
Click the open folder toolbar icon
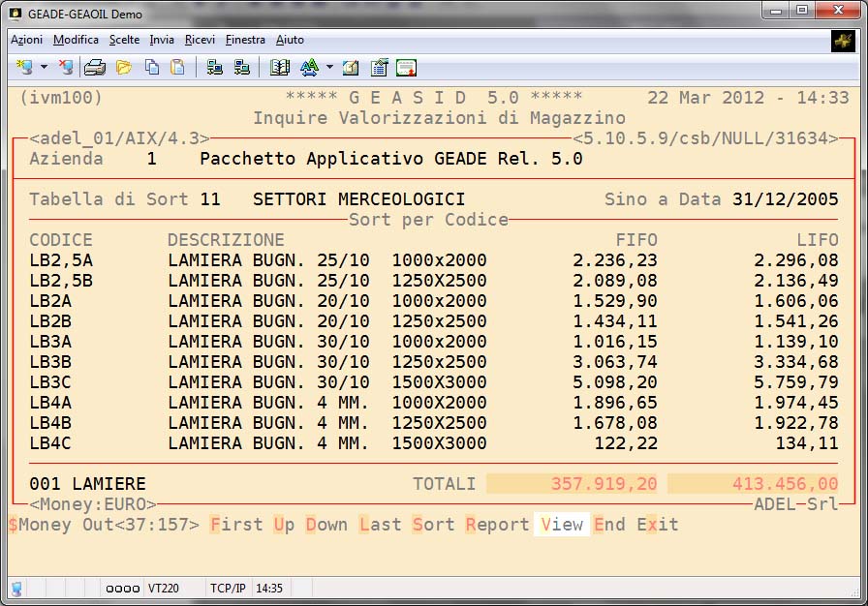click(123, 67)
